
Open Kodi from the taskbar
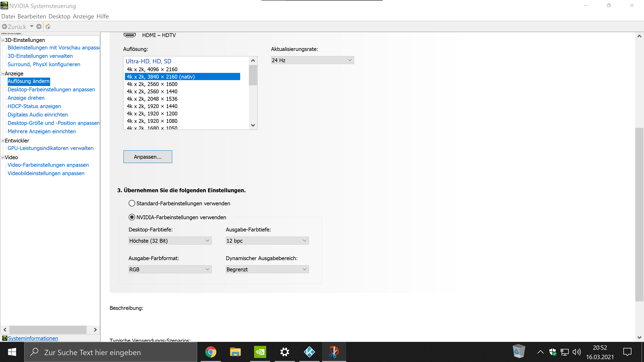pyautogui.click(x=309, y=352)
